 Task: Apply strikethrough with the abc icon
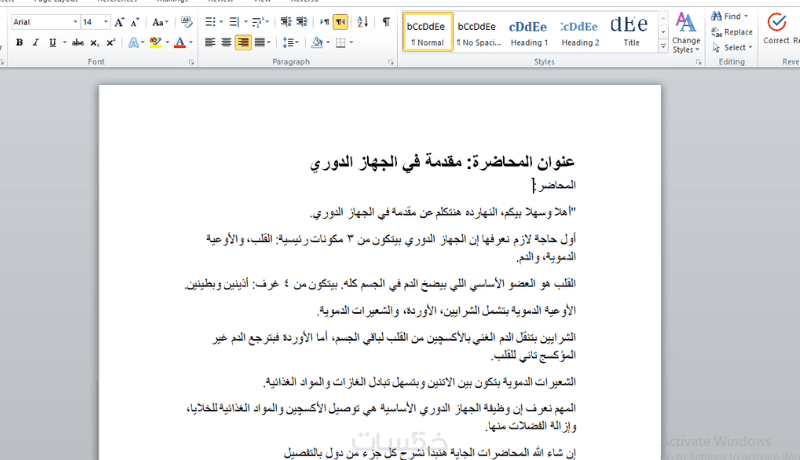(78, 43)
